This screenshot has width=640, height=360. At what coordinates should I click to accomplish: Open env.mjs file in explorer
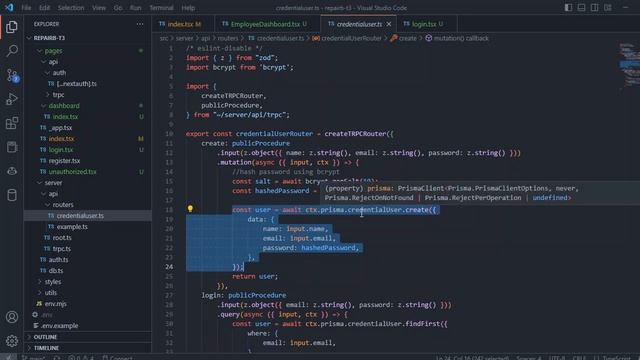(56, 304)
